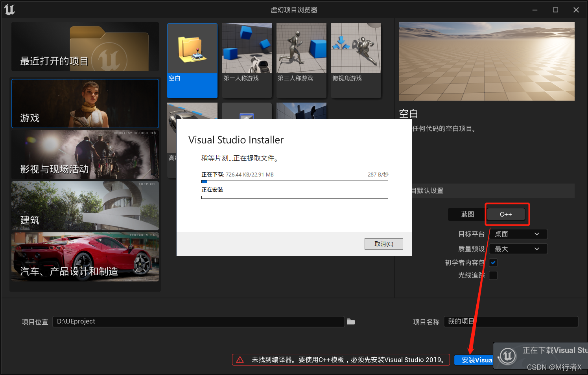Select the 建筑 (Architecture) category
This screenshot has height=375, width=588.
[85, 206]
